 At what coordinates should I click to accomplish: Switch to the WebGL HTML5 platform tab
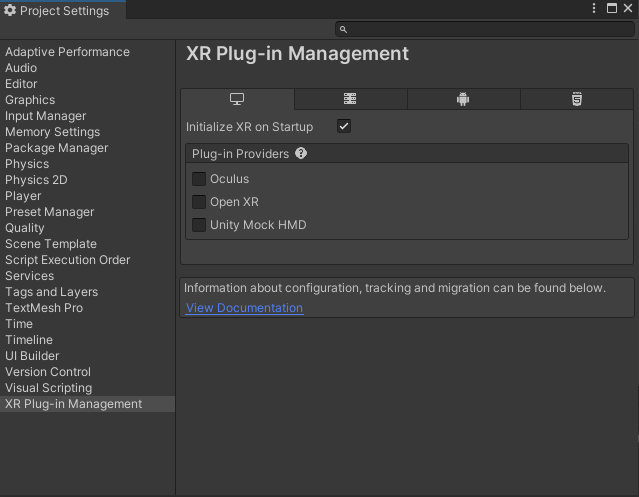[x=577, y=99]
